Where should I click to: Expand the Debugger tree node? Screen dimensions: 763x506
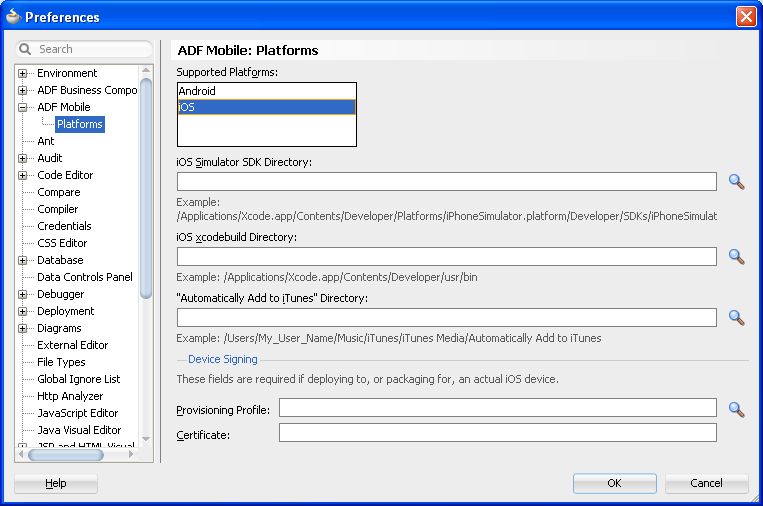22,294
